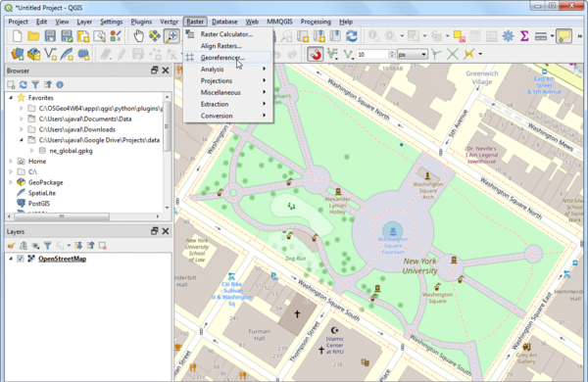Expand the GeoPackage tree node
Viewport: 588px width, 382px height.
coord(11,182)
